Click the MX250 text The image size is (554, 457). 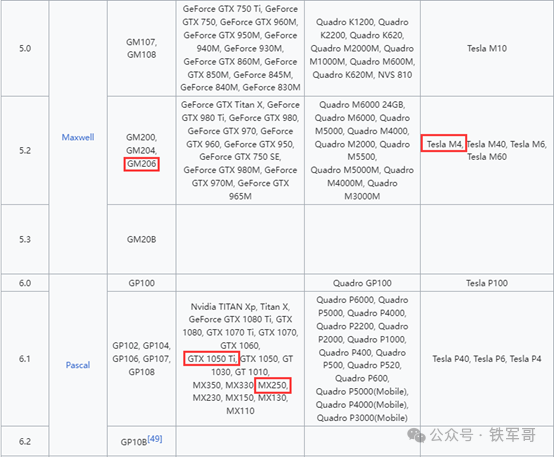273,385
